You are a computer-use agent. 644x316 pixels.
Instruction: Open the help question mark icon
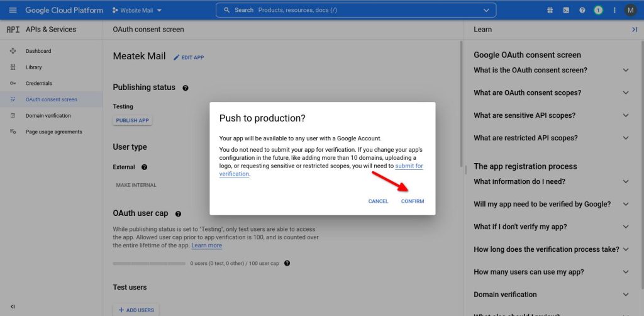[x=582, y=10]
